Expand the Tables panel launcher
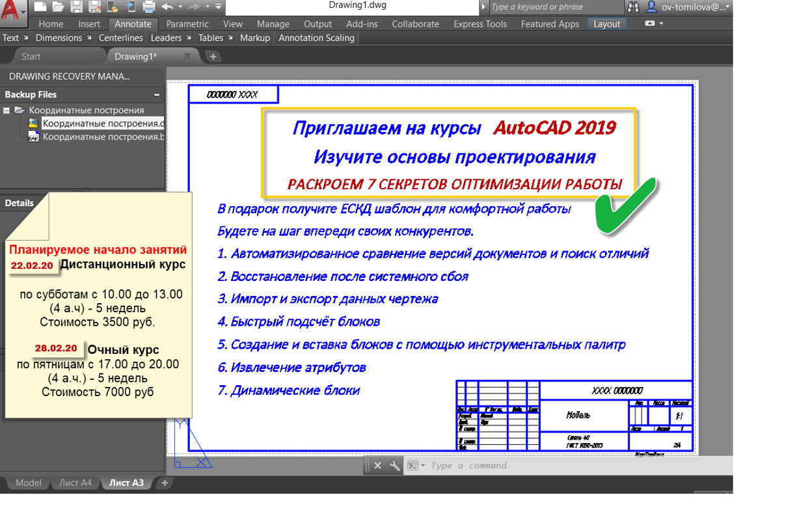This screenshot has width=812, height=510. point(230,38)
